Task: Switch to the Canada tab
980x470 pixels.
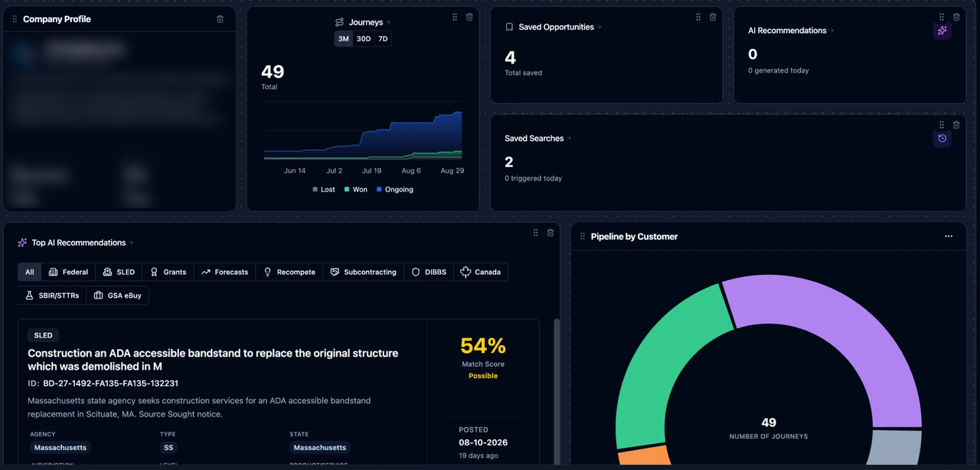Action: point(481,272)
